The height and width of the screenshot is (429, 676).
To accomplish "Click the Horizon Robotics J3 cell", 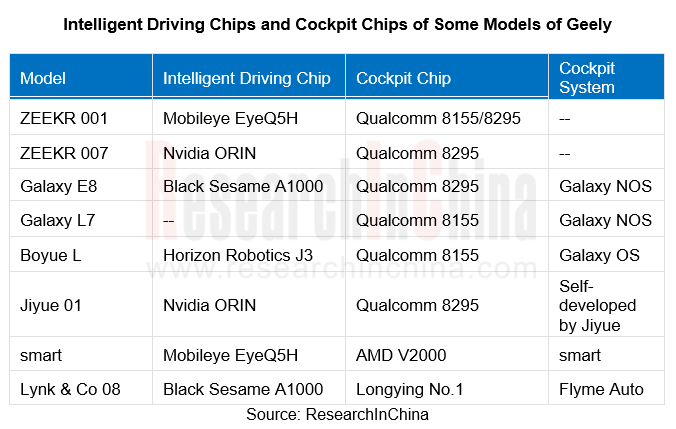I will [x=249, y=255].
